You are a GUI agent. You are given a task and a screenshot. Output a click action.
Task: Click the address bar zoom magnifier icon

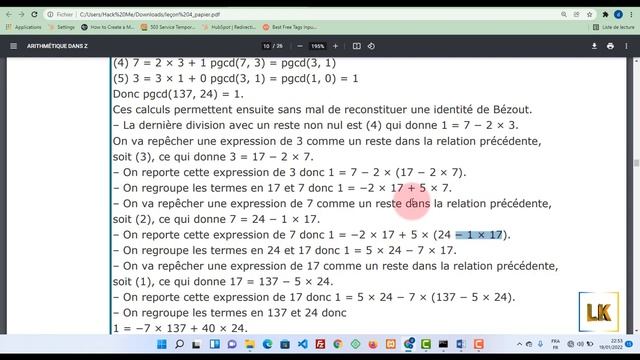click(564, 14)
